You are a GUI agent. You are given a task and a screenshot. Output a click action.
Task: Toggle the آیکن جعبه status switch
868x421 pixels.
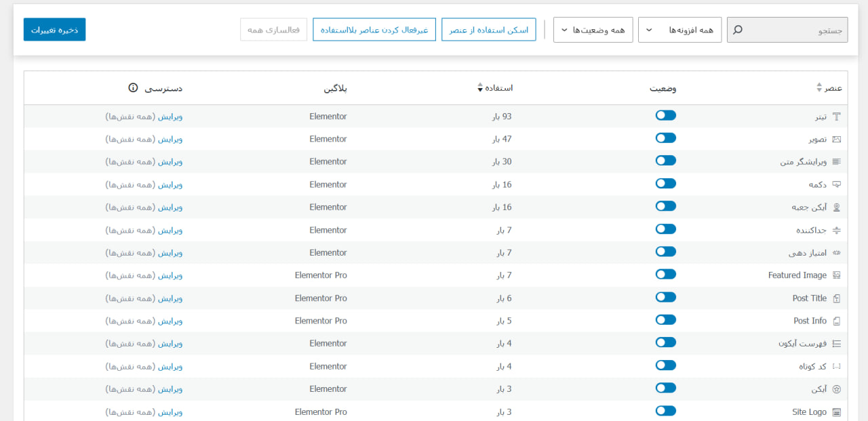click(666, 206)
